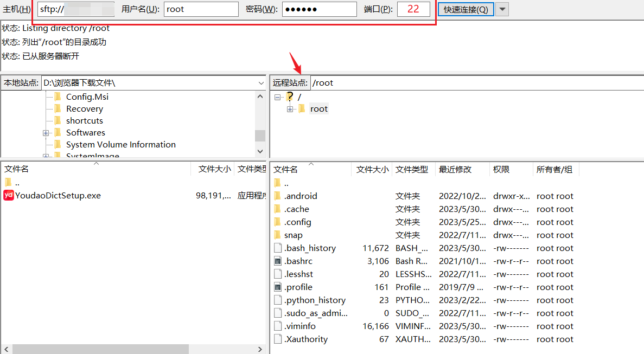Click the local file list horizontal scrollbar thumb
Image resolution: width=644 pixels, height=354 pixels.
[100, 349]
